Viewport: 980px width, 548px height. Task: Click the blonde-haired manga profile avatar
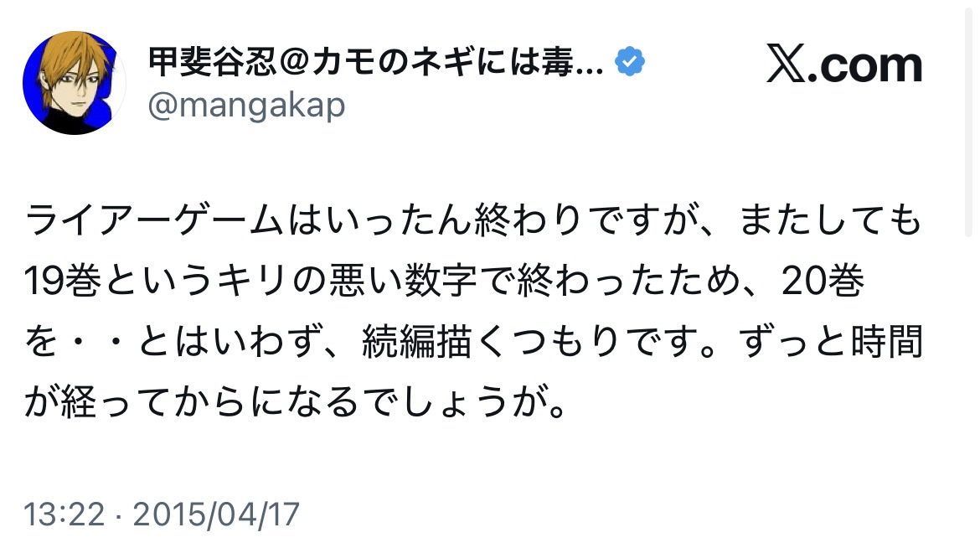[x=74, y=83]
